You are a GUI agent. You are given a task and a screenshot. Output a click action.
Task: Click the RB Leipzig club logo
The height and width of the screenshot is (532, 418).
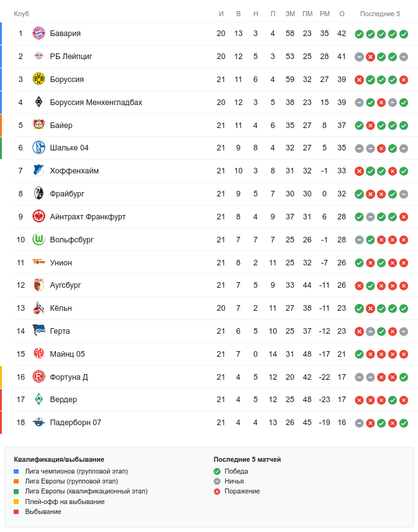(x=39, y=57)
